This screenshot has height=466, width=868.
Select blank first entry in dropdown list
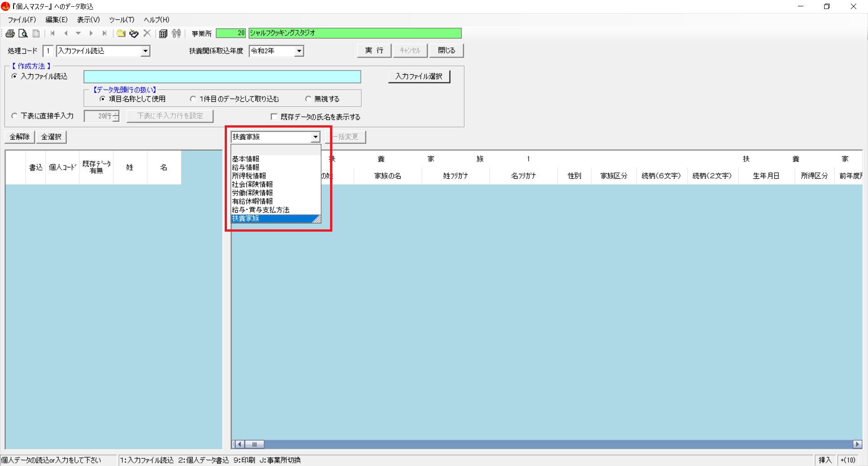(x=276, y=150)
